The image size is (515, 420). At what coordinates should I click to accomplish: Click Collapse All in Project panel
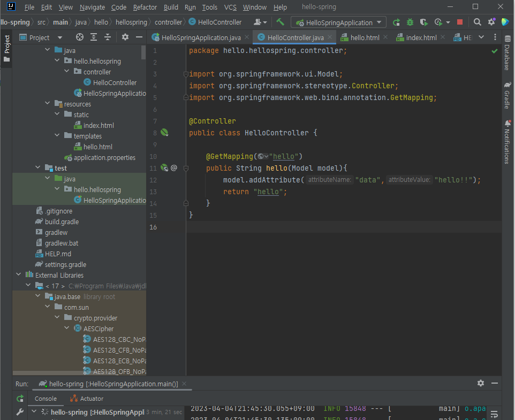coord(108,37)
